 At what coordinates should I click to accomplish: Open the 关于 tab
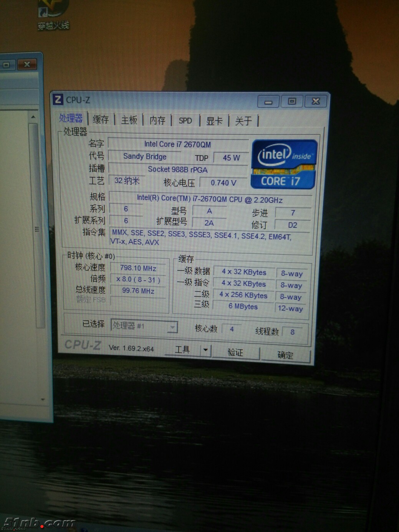(243, 121)
